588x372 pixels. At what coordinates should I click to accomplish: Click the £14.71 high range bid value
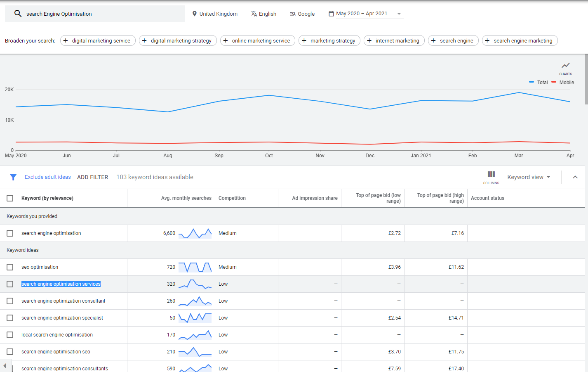pos(456,318)
